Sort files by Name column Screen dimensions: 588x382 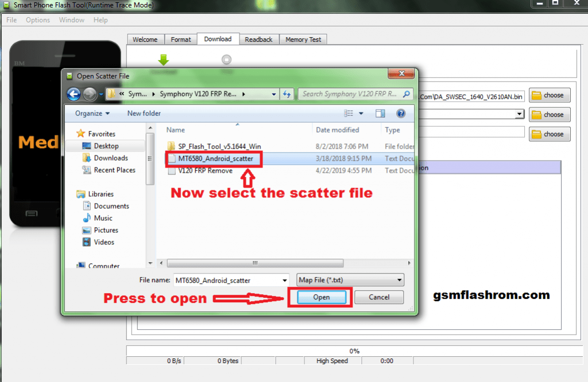pyautogui.click(x=176, y=130)
